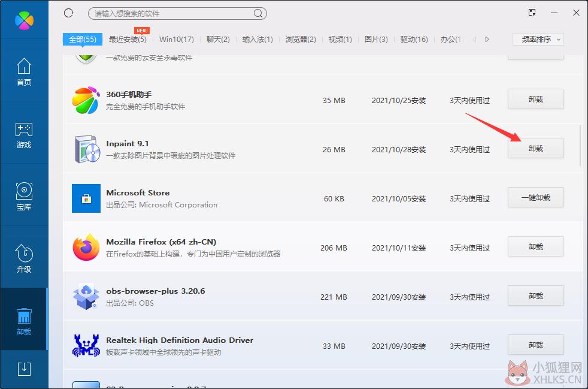Open the 频率排序 sort dropdown
588x389 pixels.
pyautogui.click(x=538, y=39)
